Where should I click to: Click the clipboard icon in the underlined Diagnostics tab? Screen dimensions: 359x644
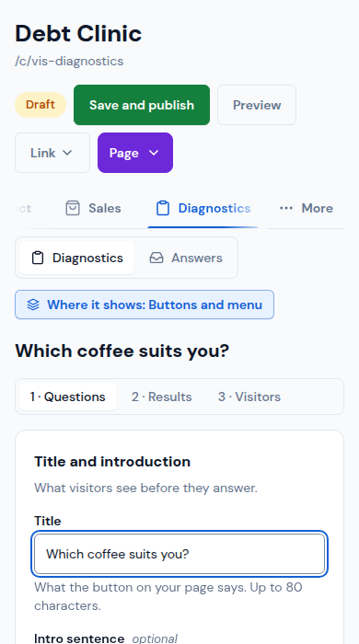point(163,208)
